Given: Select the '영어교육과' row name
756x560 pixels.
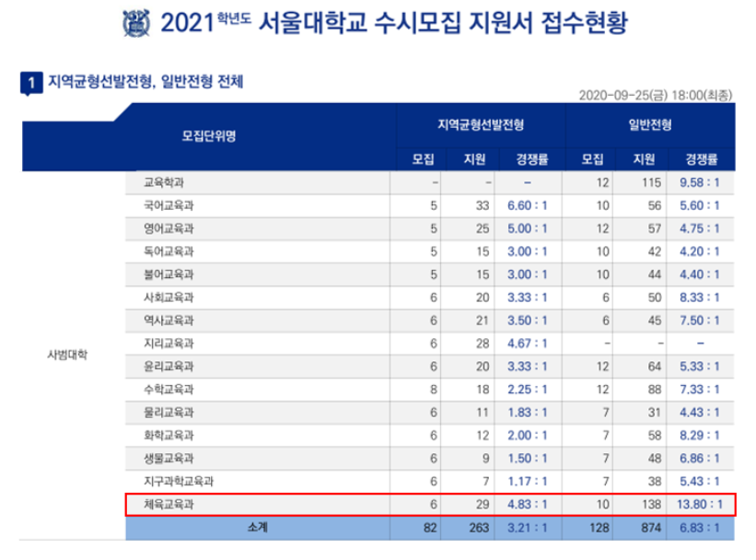Looking at the screenshot, I should 169,228.
